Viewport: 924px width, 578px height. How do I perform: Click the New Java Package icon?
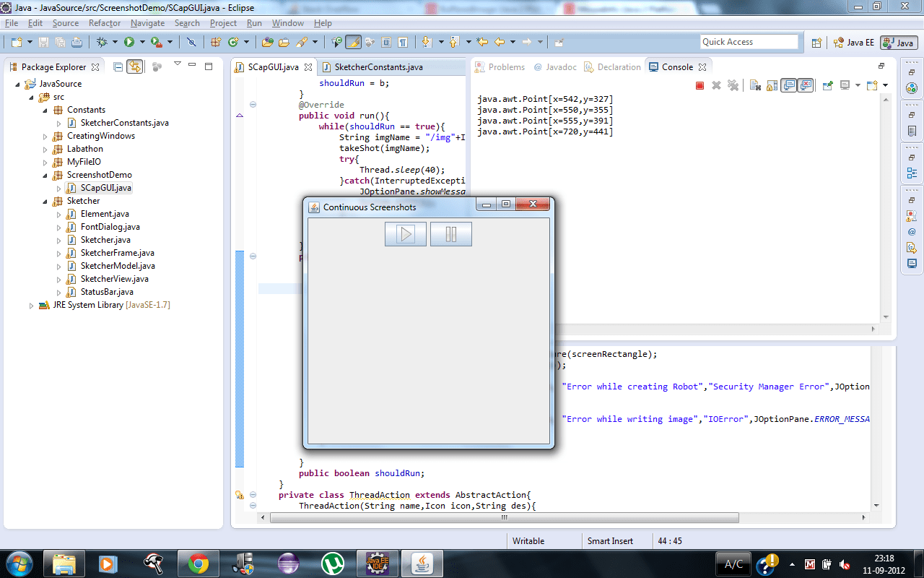(x=215, y=42)
